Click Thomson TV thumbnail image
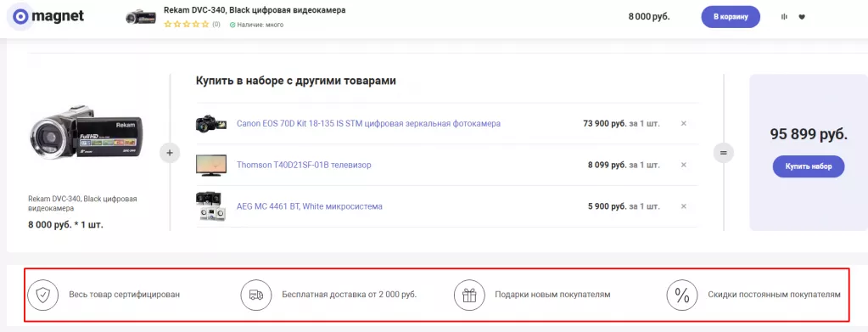Image resolution: width=868 pixels, height=332 pixels. 211,166
